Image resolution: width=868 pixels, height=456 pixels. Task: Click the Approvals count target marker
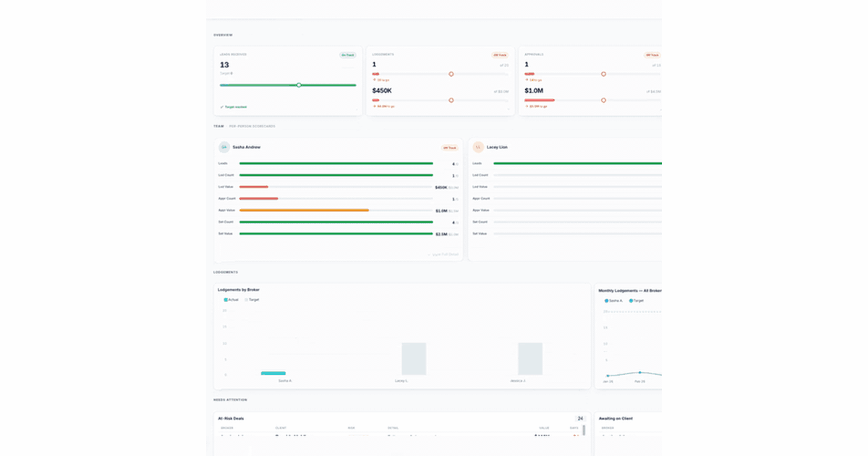click(x=603, y=74)
